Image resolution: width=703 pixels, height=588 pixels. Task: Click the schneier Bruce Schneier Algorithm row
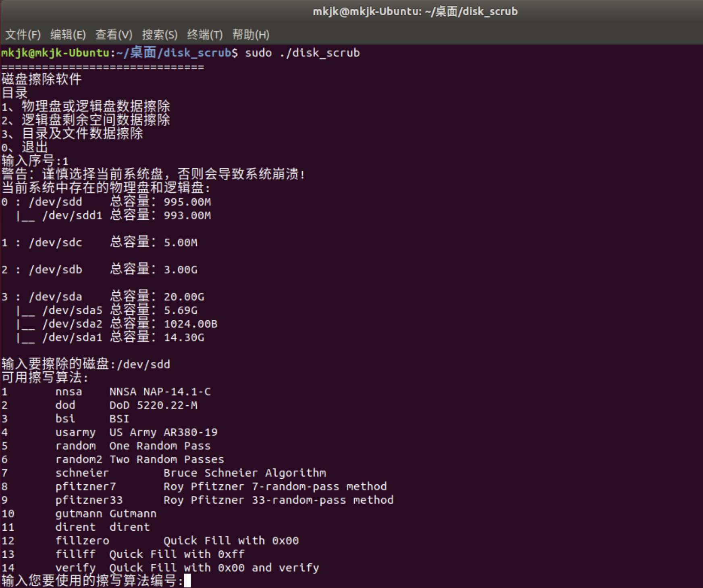[x=164, y=473]
